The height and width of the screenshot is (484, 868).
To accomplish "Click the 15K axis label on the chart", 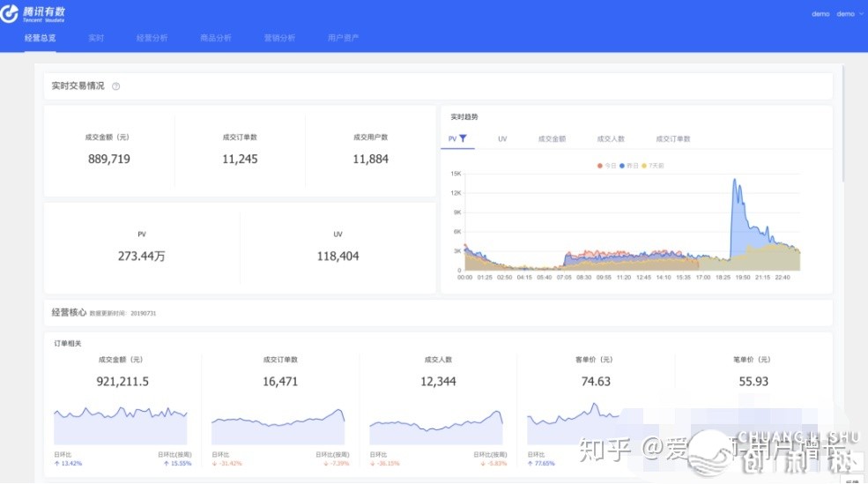I will pos(456,174).
